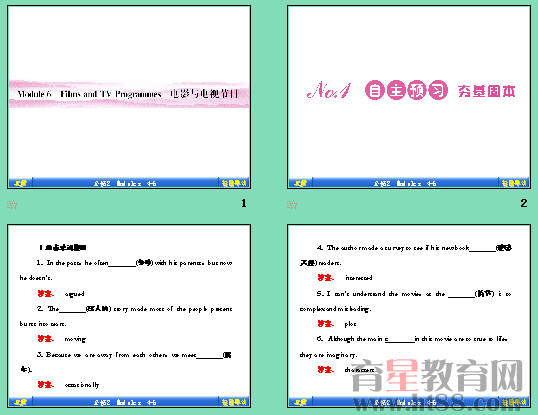
Task: Click the animation star icon under slide 2
Action: 292,204
